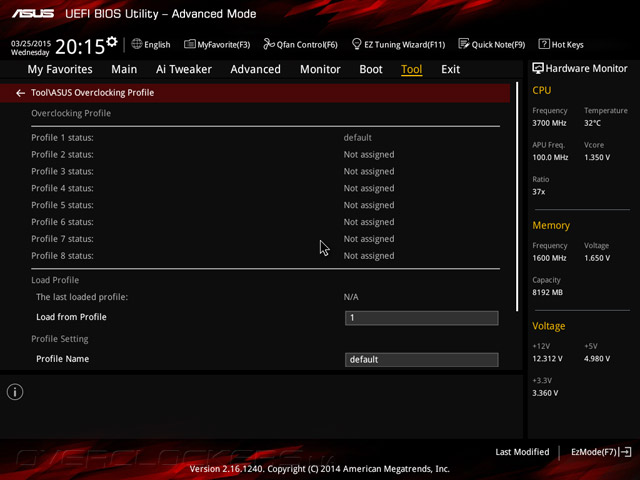640x480 pixels.
Task: Select the Profile 6 status row
Action: click(x=265, y=222)
